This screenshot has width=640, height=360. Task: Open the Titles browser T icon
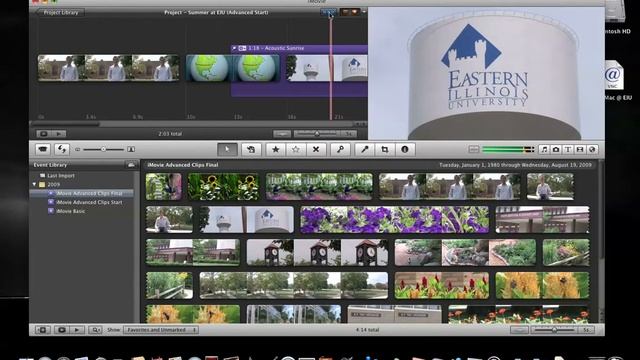568,149
